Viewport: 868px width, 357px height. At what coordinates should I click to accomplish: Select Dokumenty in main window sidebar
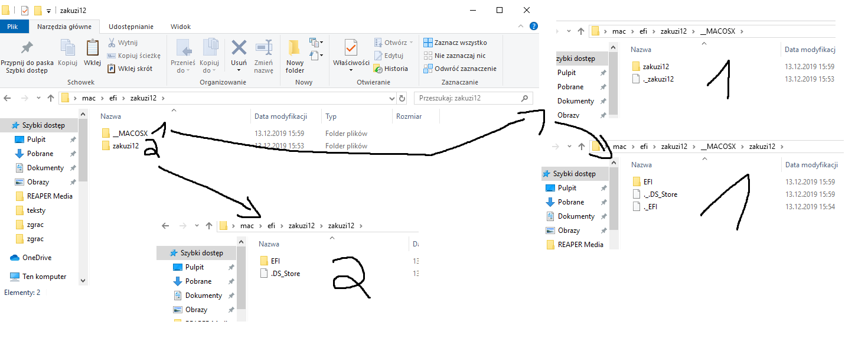click(39, 168)
